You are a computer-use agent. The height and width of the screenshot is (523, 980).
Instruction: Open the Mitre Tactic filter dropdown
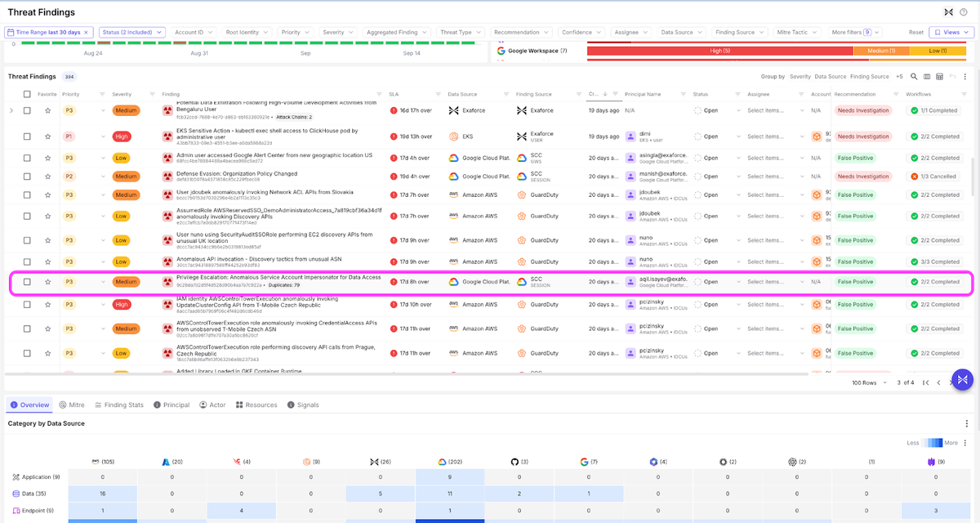[796, 33]
